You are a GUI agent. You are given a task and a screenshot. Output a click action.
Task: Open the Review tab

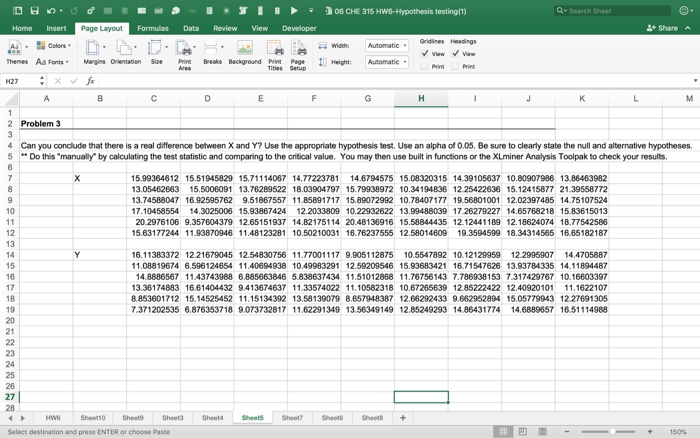point(225,28)
